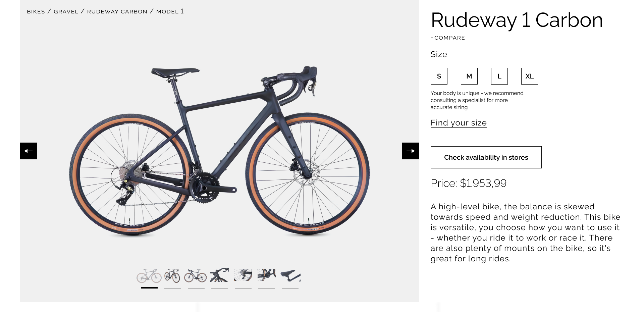Go to Bikes breadcrumb
Screen dimensions: 644x312
(36, 12)
